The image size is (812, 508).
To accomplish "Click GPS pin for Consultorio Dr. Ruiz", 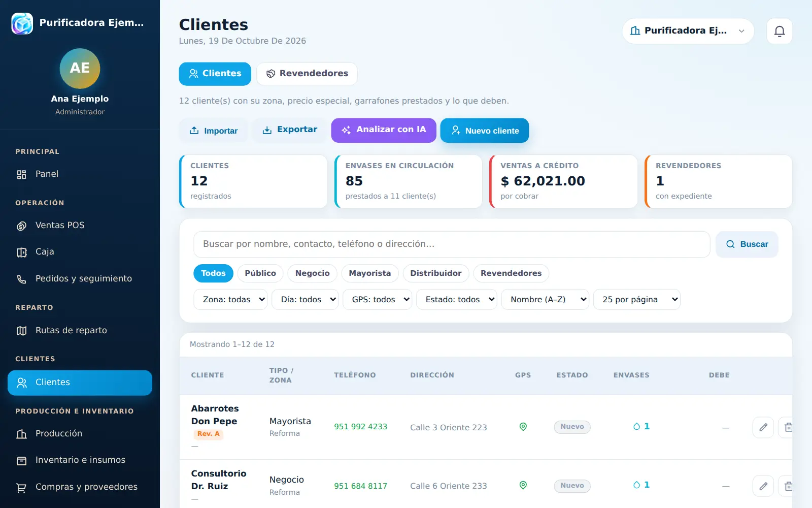I will point(523,485).
